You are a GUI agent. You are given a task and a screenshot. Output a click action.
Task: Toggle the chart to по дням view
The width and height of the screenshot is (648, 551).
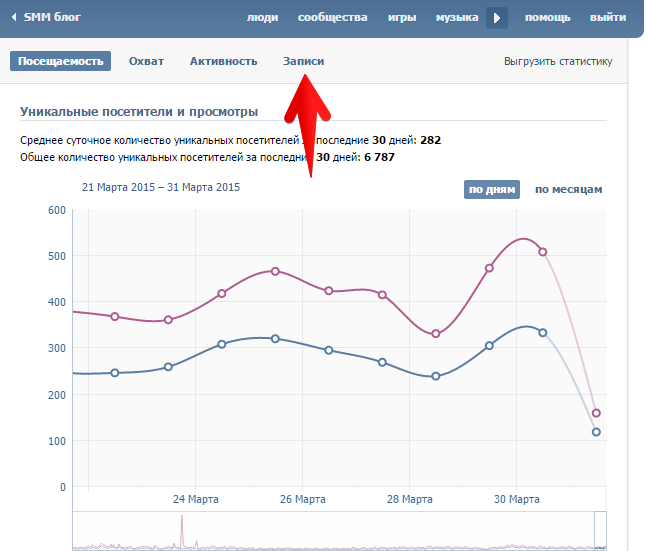pos(491,189)
